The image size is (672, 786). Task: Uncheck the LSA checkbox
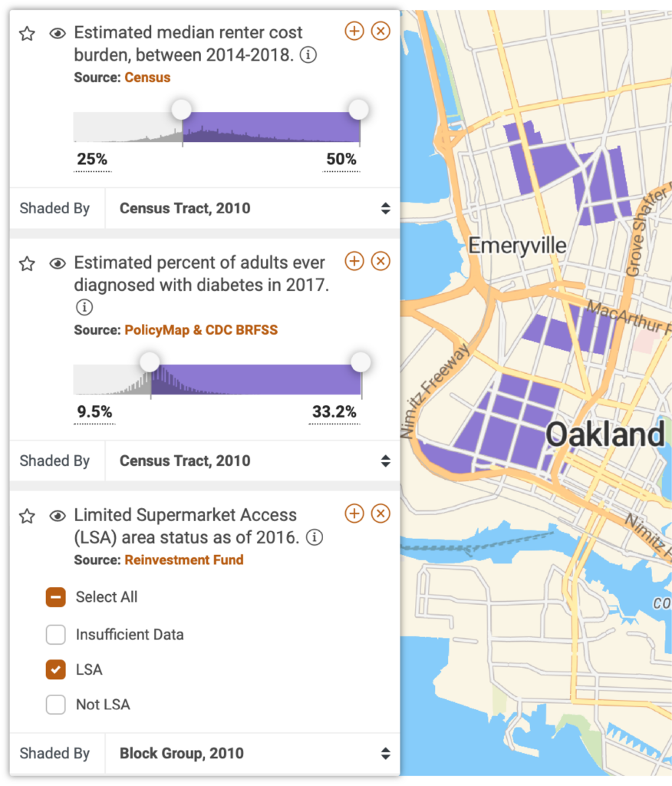pos(56,669)
